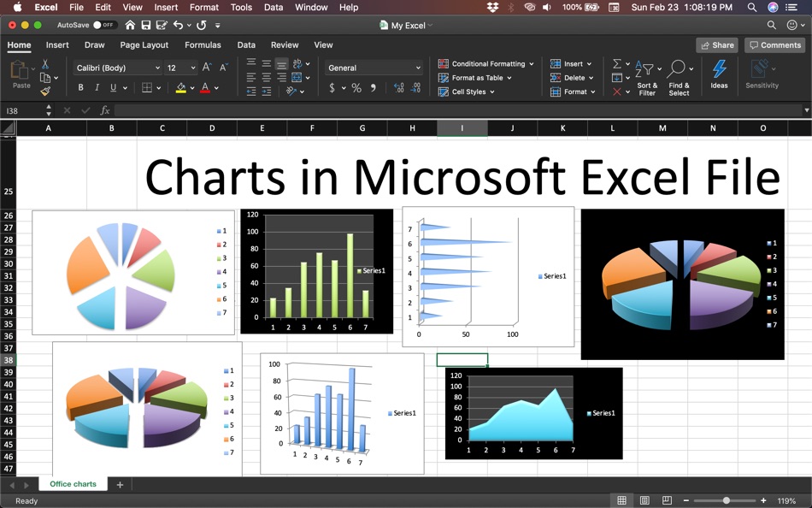Screen dimensions: 812x508
Task: Open the Tools menu in the macOS menu bar
Action: (241, 7)
